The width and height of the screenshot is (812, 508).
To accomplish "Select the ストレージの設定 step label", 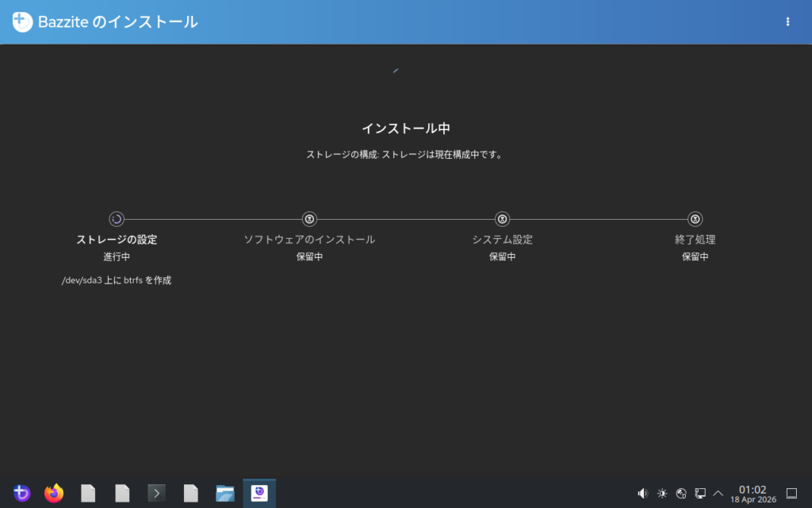I will pyautogui.click(x=117, y=240).
